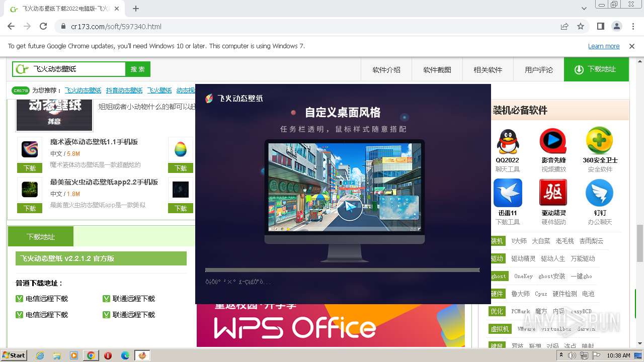Click the 装机 category tag
This screenshot has width=644, height=362.
[x=497, y=241]
